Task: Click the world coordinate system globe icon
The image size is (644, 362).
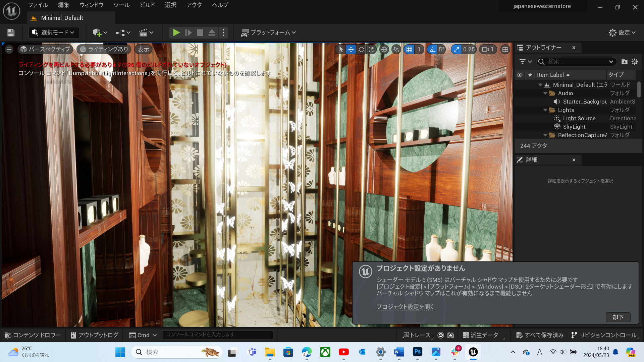Action: coord(384,50)
